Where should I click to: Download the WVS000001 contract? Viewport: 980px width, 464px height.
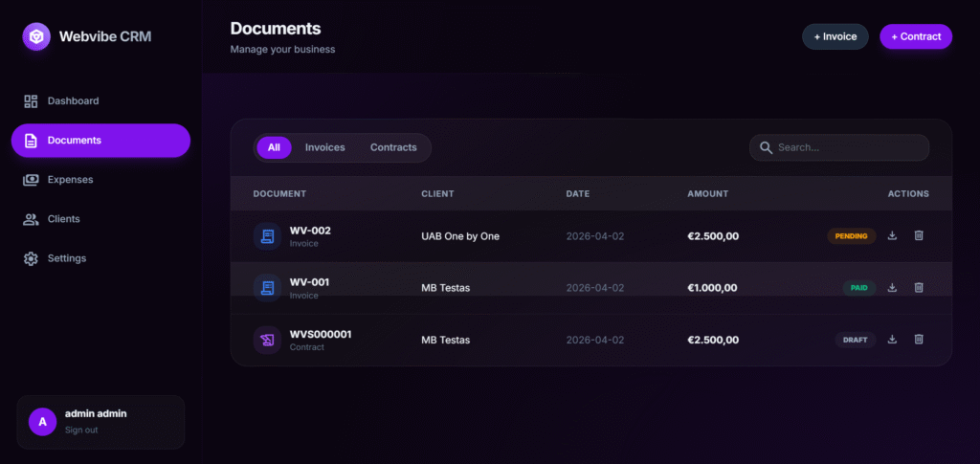tap(892, 340)
